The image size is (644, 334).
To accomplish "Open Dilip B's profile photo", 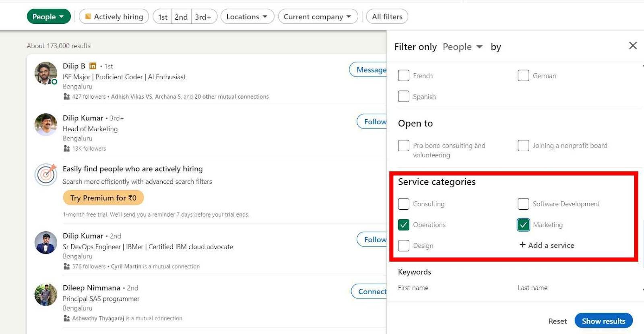I will 46,73.
